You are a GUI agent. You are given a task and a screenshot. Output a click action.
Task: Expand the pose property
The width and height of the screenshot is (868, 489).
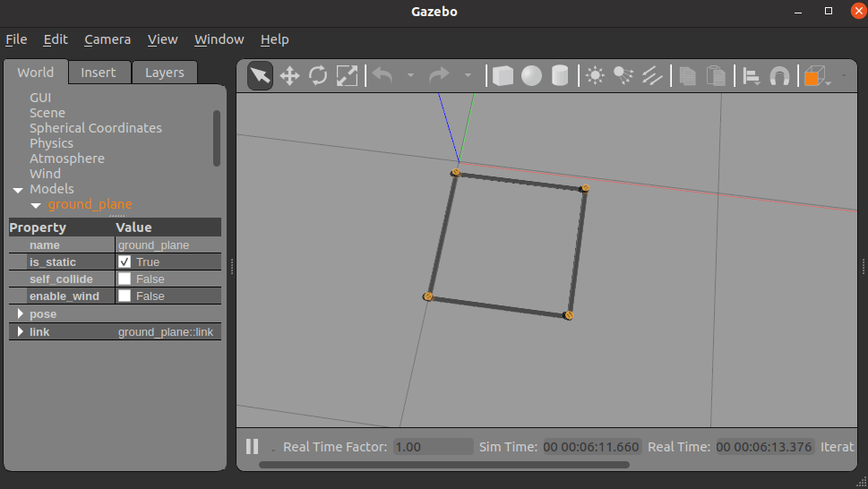21,313
